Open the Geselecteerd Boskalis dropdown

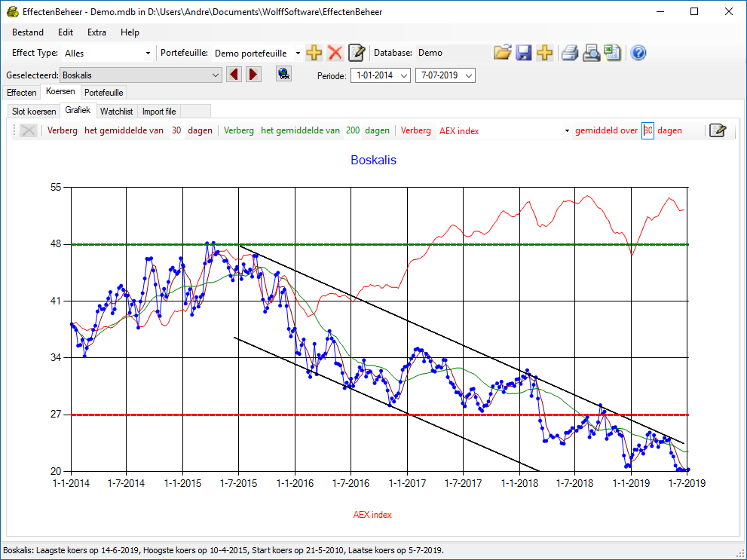coord(216,75)
